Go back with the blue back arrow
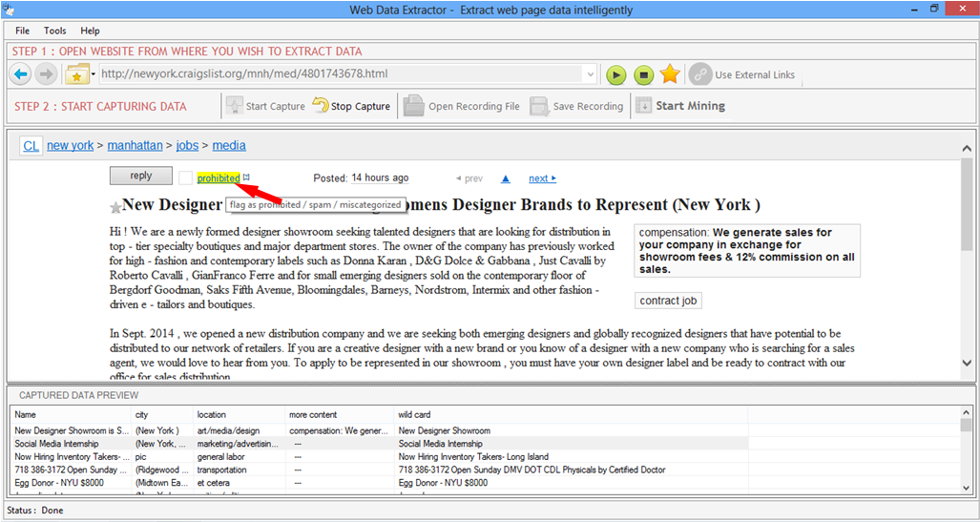 [21, 74]
